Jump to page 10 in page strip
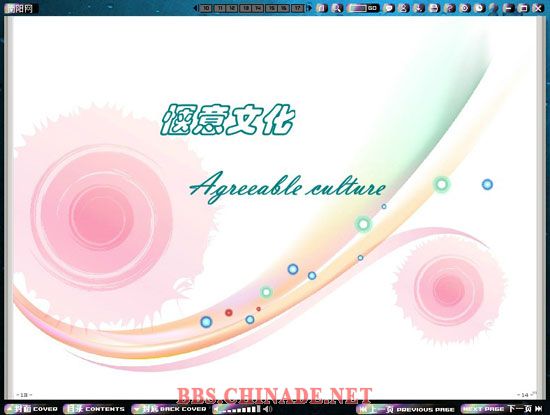The image size is (550, 415). point(206,8)
